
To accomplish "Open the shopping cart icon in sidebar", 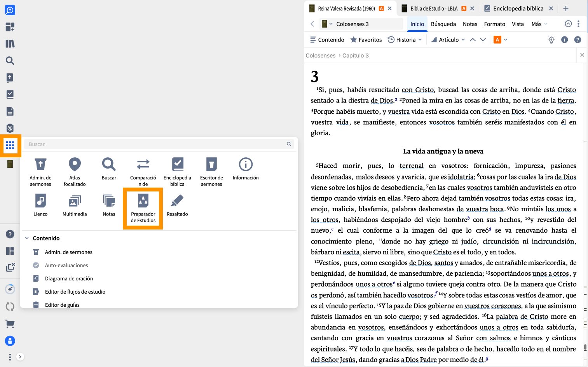I will (x=10, y=324).
